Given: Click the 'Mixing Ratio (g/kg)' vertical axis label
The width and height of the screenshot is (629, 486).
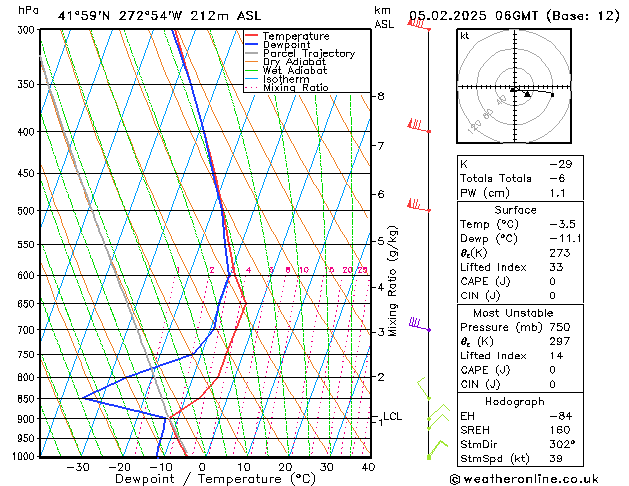Looking at the screenshot, I should [x=392, y=281].
